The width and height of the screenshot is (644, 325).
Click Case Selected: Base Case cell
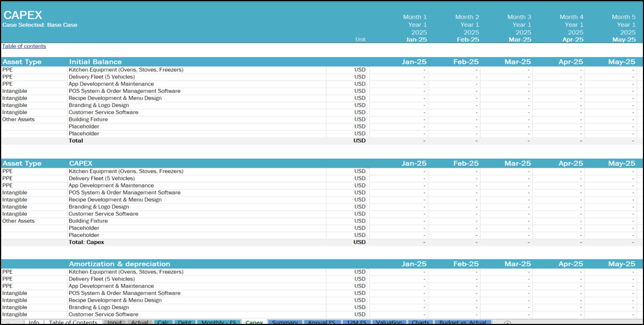(x=40, y=25)
